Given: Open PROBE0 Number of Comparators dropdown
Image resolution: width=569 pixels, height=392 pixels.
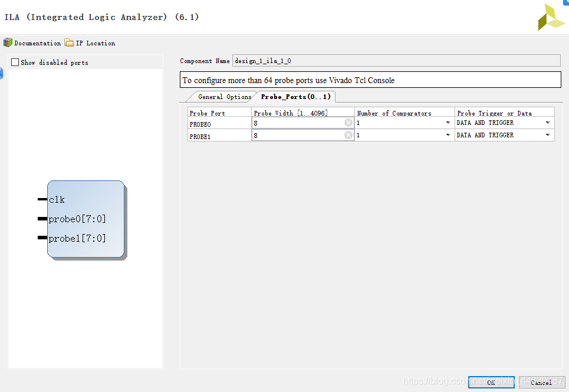Looking at the screenshot, I should [448, 123].
